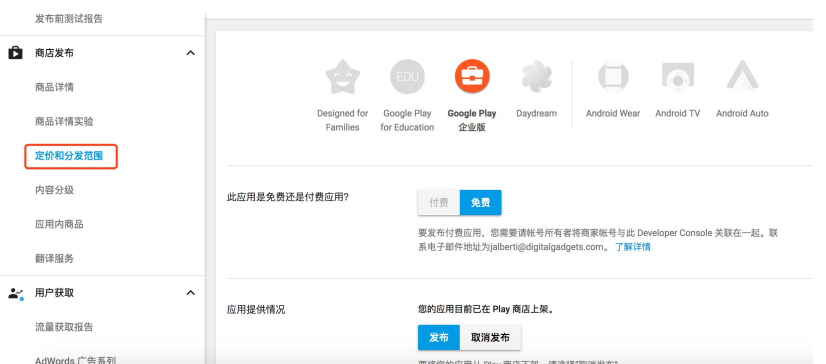The height and width of the screenshot is (364, 826).
Task: Click the Android Wear label
Action: click(613, 113)
